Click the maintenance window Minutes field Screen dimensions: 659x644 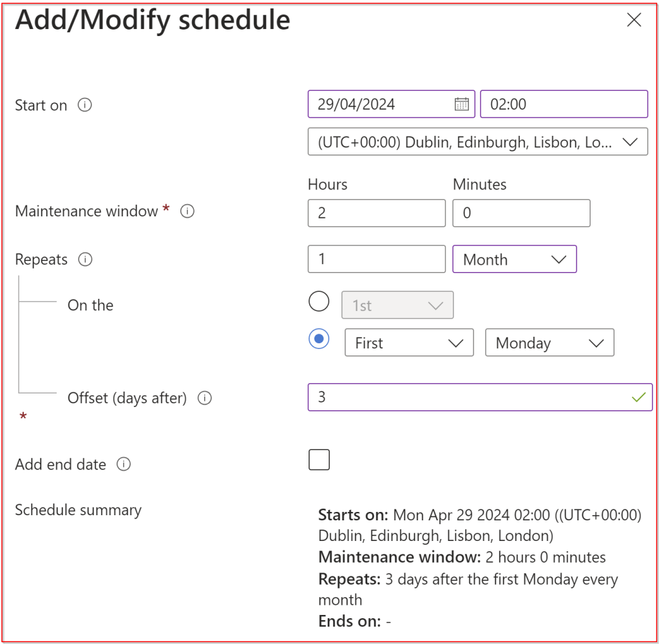[521, 213]
